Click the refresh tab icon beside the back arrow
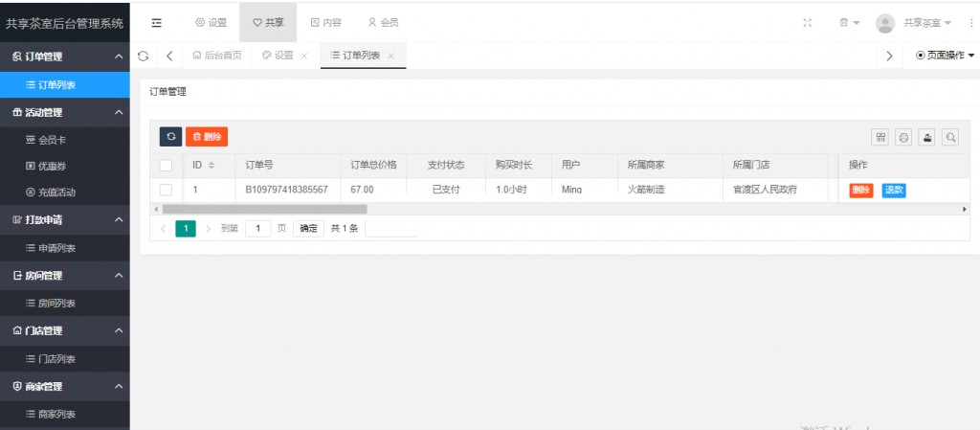The width and height of the screenshot is (980, 430). pyautogui.click(x=144, y=56)
